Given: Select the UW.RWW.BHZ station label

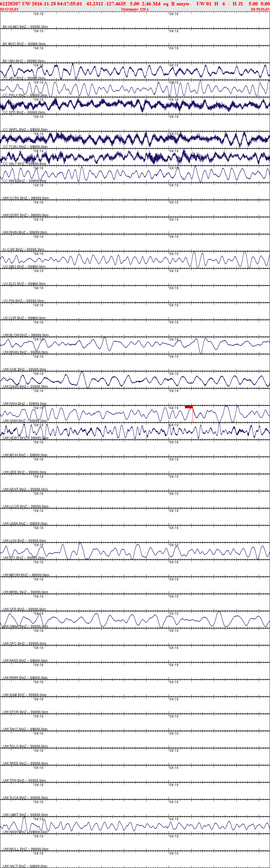Looking at the screenshot, I should [25, 678].
